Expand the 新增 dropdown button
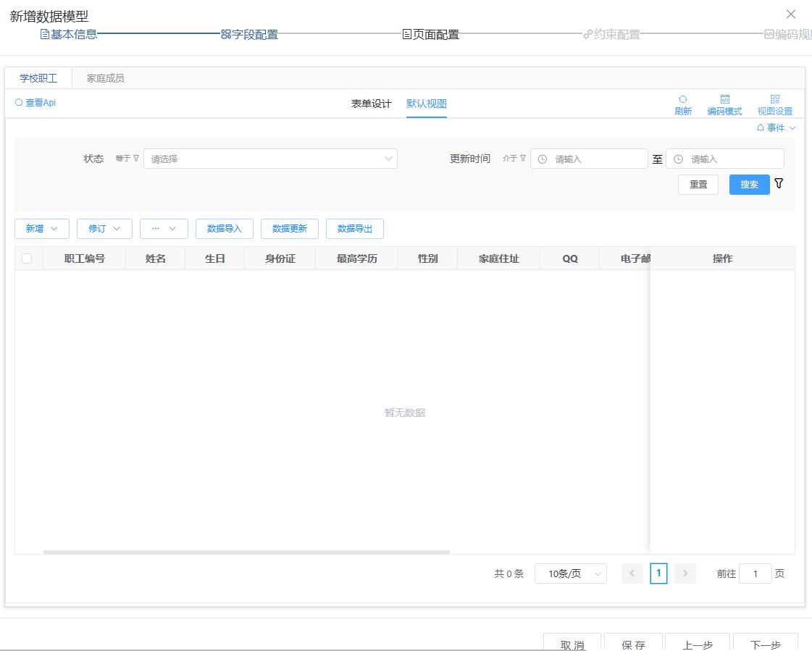The width and height of the screenshot is (812, 651). click(42, 229)
